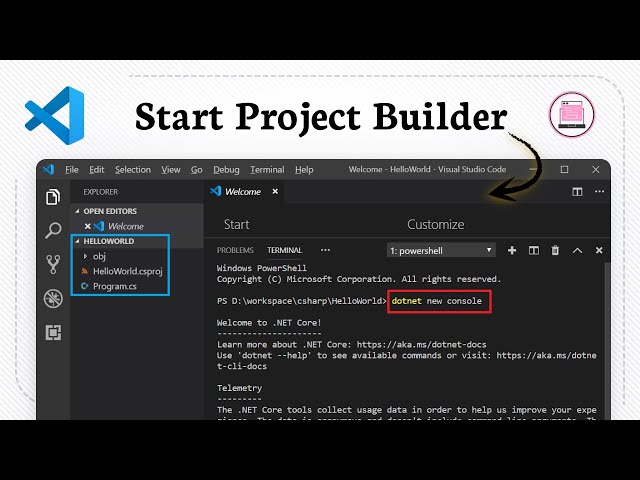Close Welcome in Open Editors list
The image size is (640, 480).
pos(87,226)
